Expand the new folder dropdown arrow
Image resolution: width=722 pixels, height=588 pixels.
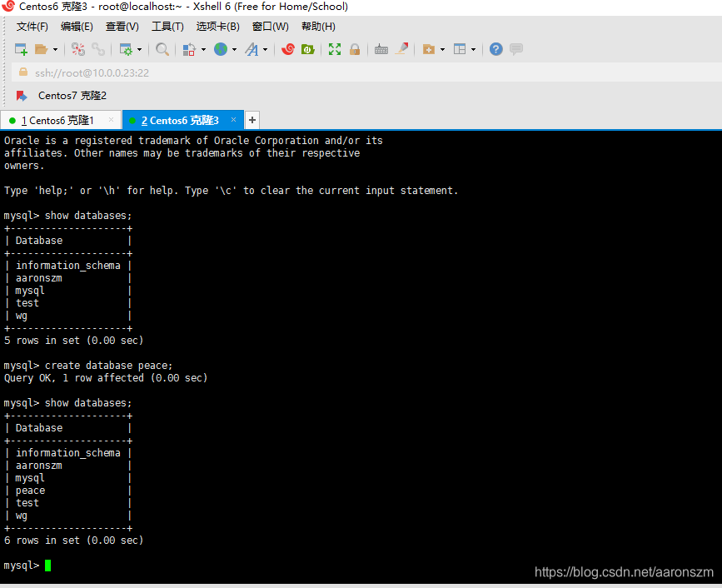click(442, 49)
